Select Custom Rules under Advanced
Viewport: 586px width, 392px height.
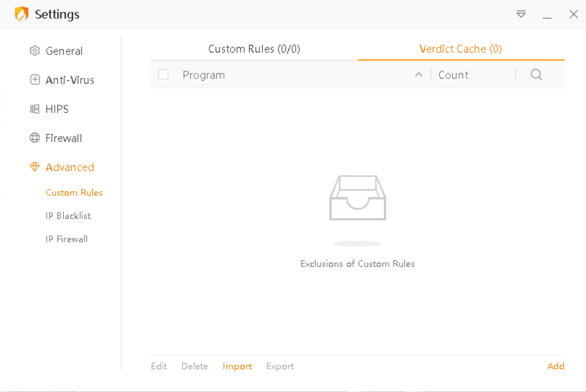click(x=74, y=192)
